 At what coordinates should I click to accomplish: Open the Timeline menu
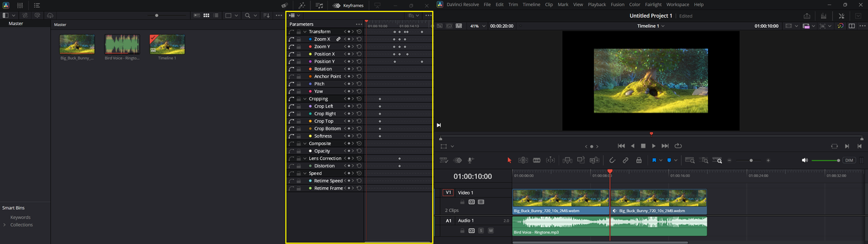click(x=532, y=5)
